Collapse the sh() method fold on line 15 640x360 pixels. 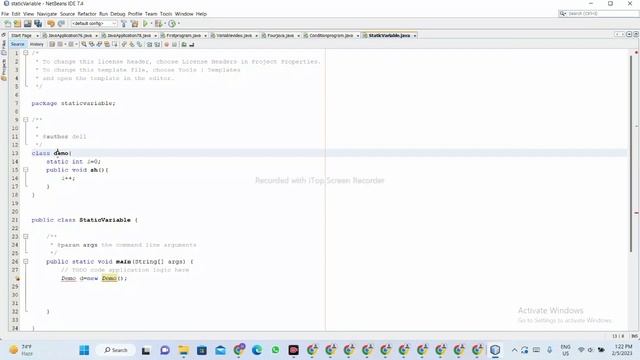coord(26,170)
